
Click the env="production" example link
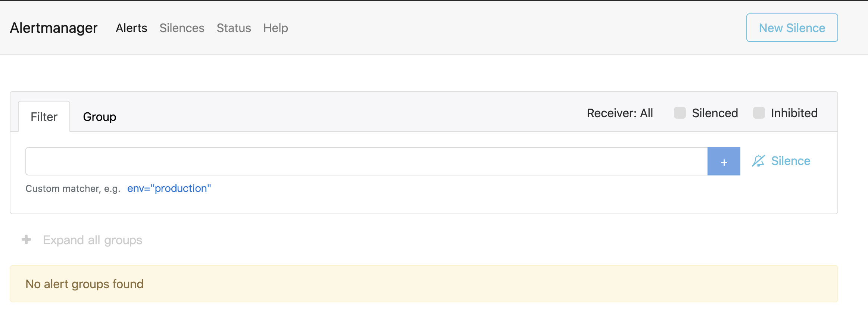click(169, 189)
